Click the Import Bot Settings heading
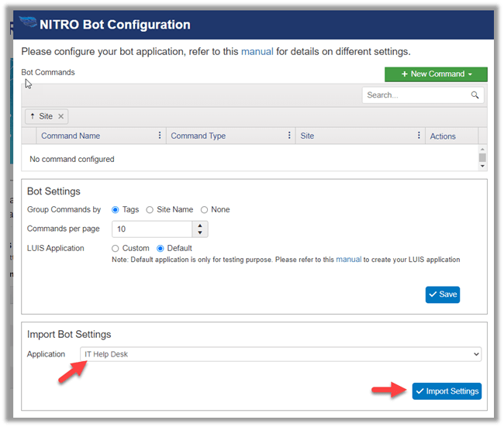The image size is (504, 427). click(69, 334)
